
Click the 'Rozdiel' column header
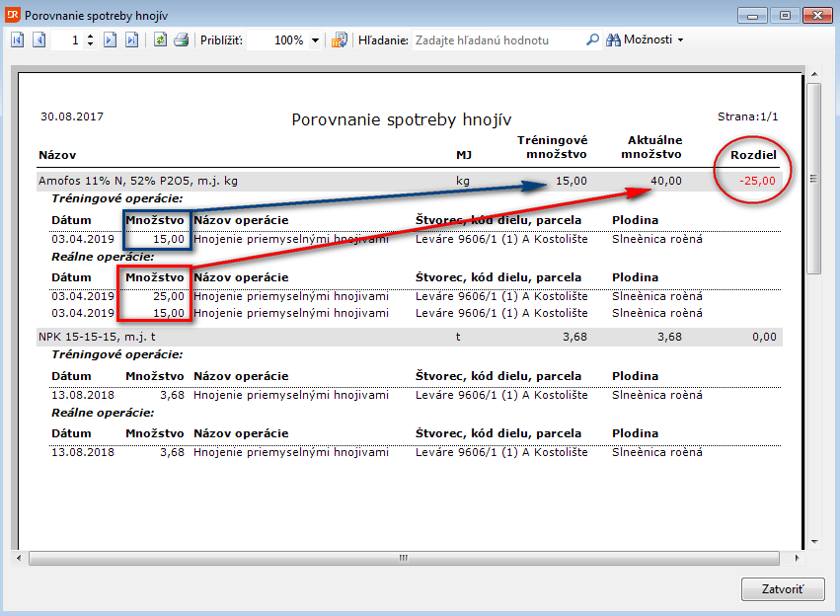(753, 155)
